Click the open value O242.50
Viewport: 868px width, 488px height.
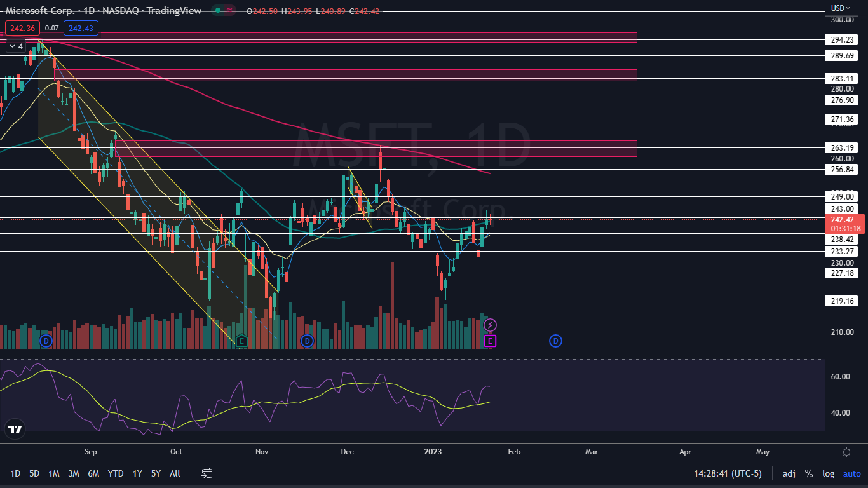[261, 11]
